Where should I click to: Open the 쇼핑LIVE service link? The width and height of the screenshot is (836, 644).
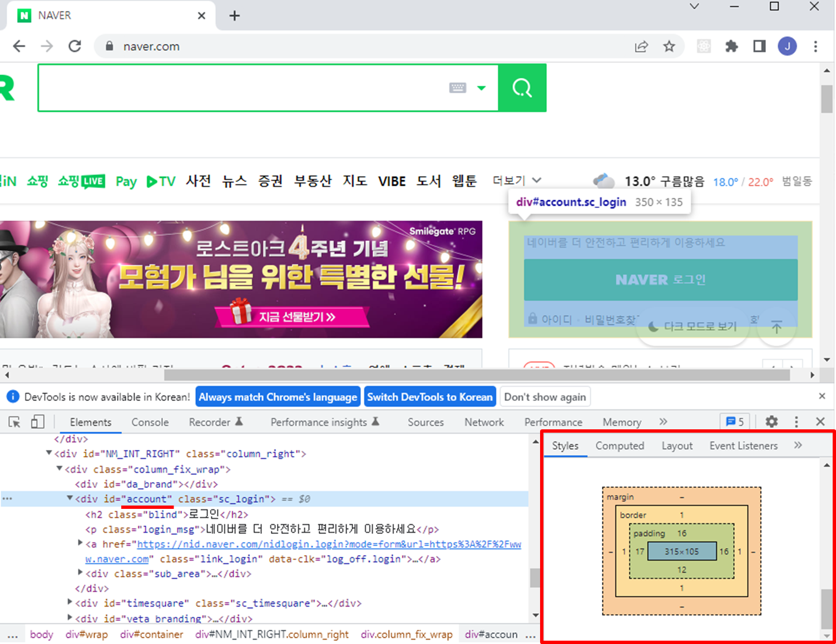tap(81, 181)
